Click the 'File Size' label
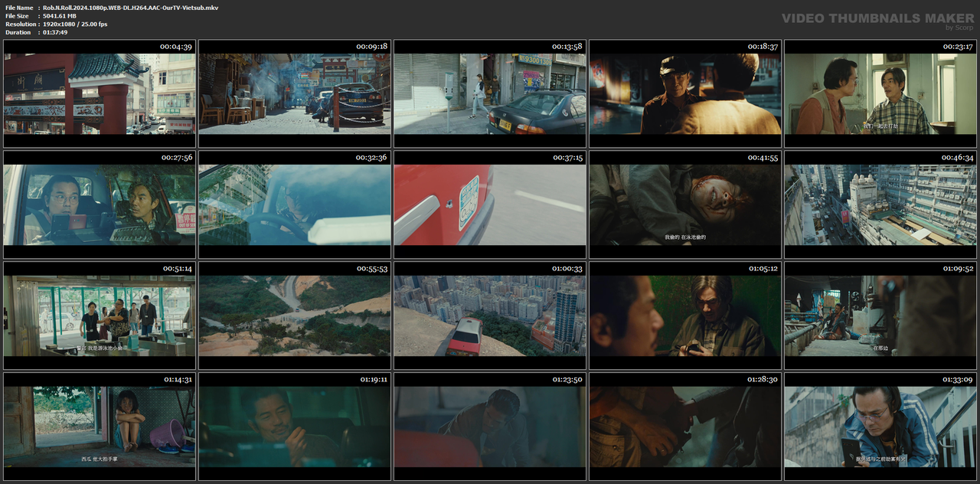 point(17,16)
